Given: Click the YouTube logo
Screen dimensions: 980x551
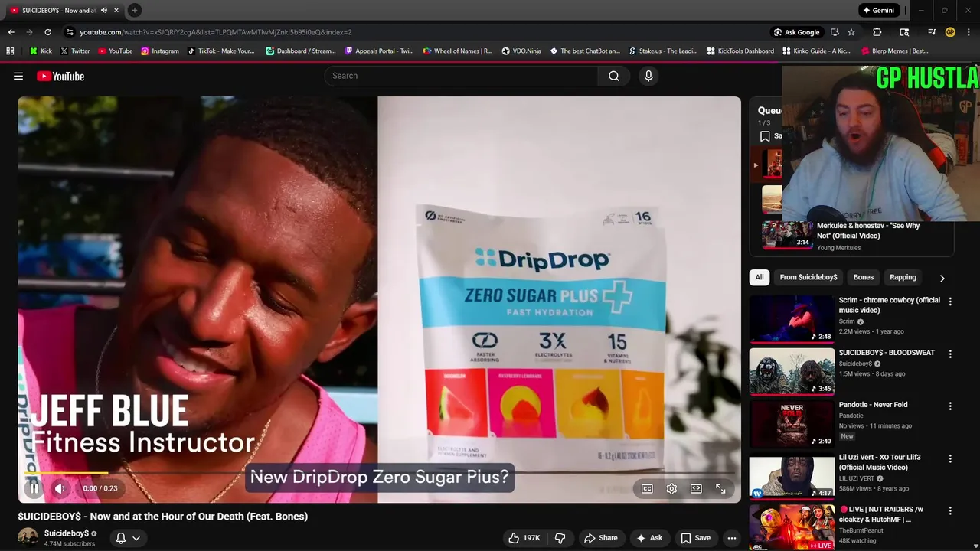Looking at the screenshot, I should pyautogui.click(x=60, y=76).
